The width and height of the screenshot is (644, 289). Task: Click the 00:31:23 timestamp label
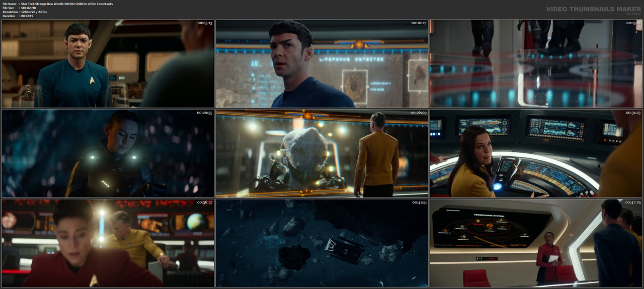point(633,113)
